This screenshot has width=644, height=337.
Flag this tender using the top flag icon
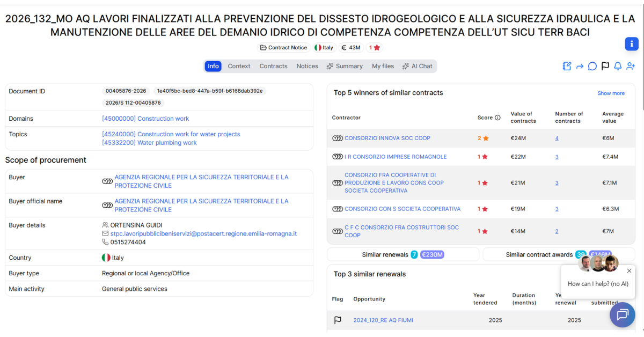[605, 66]
